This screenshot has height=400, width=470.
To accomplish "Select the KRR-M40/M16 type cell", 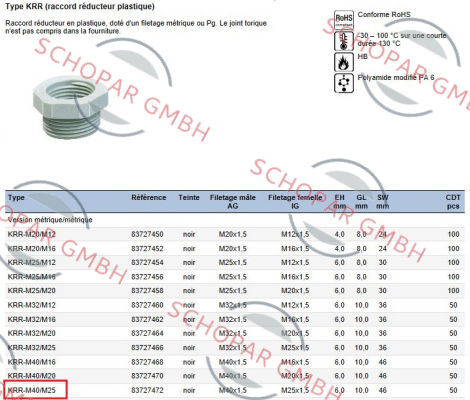I will (x=32, y=362).
